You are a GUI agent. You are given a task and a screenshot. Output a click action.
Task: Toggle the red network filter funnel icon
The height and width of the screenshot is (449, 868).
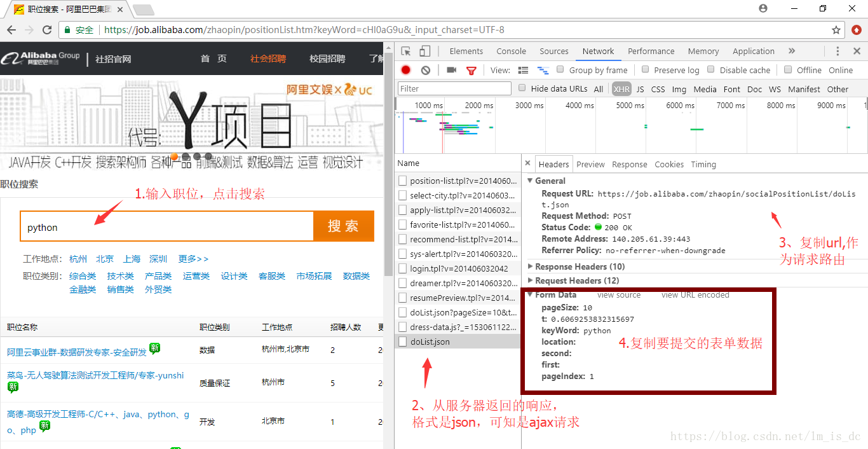click(x=471, y=71)
